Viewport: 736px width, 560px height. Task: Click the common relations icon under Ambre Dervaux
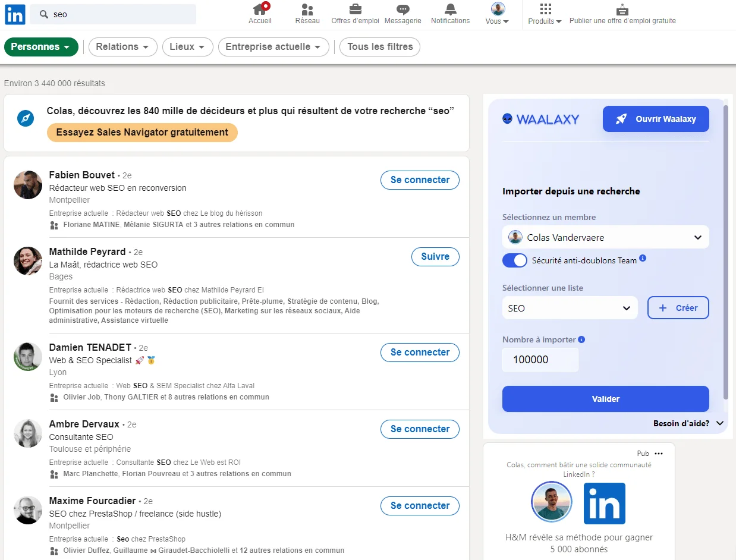tap(55, 474)
